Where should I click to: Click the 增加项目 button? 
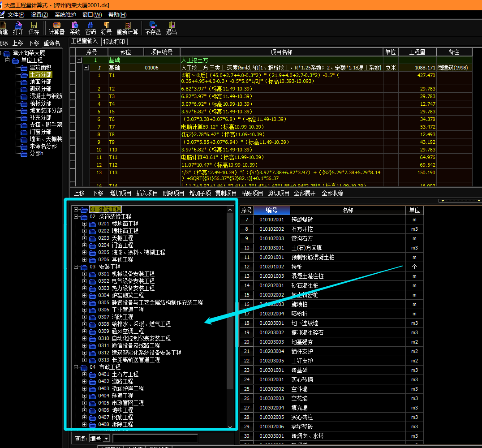tap(121, 194)
